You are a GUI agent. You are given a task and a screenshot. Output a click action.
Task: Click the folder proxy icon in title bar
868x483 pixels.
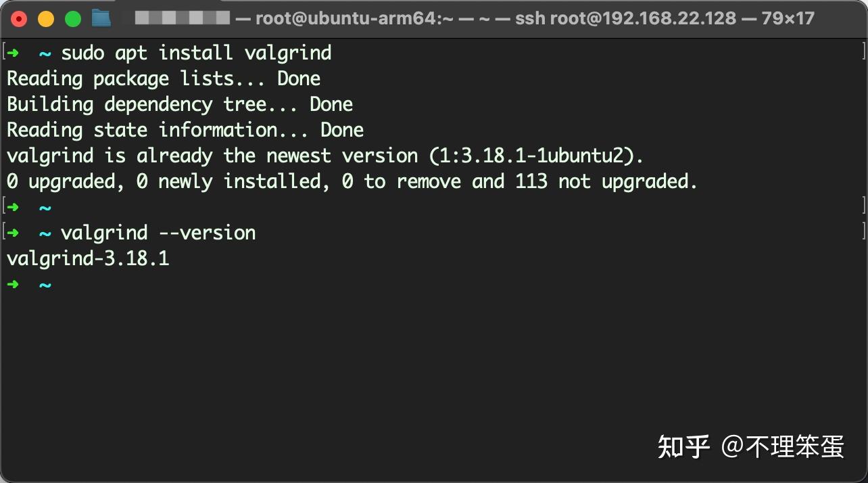pyautogui.click(x=101, y=18)
